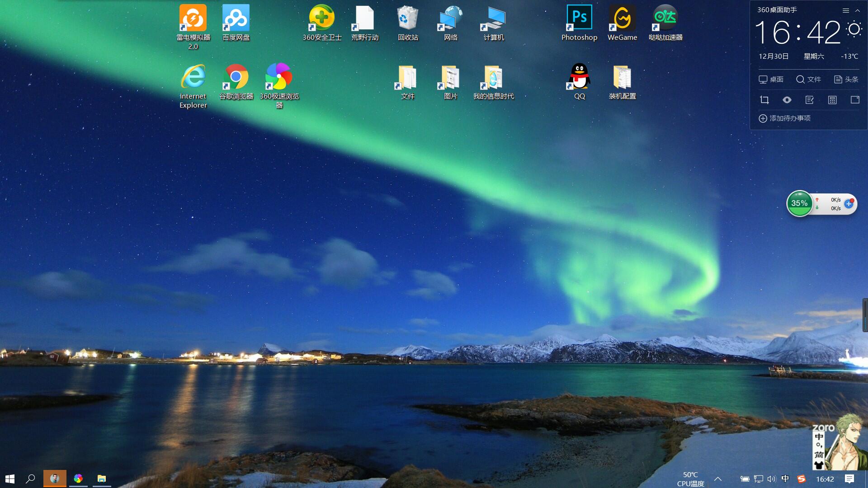Toggle the 中 input language indicator
This screenshot has height=488, width=868.
tap(785, 479)
